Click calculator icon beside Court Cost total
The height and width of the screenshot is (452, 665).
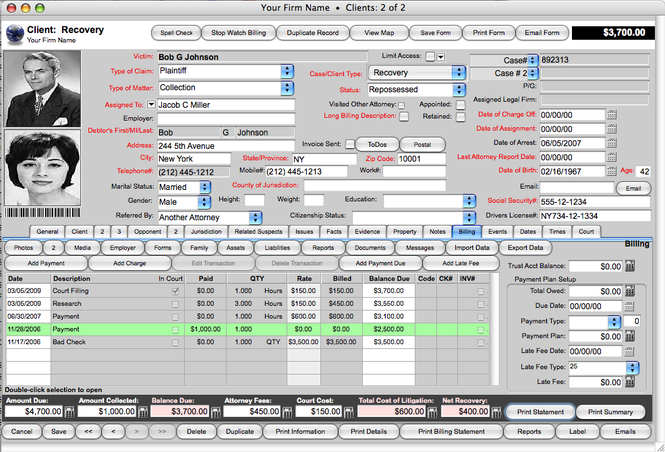point(348,411)
